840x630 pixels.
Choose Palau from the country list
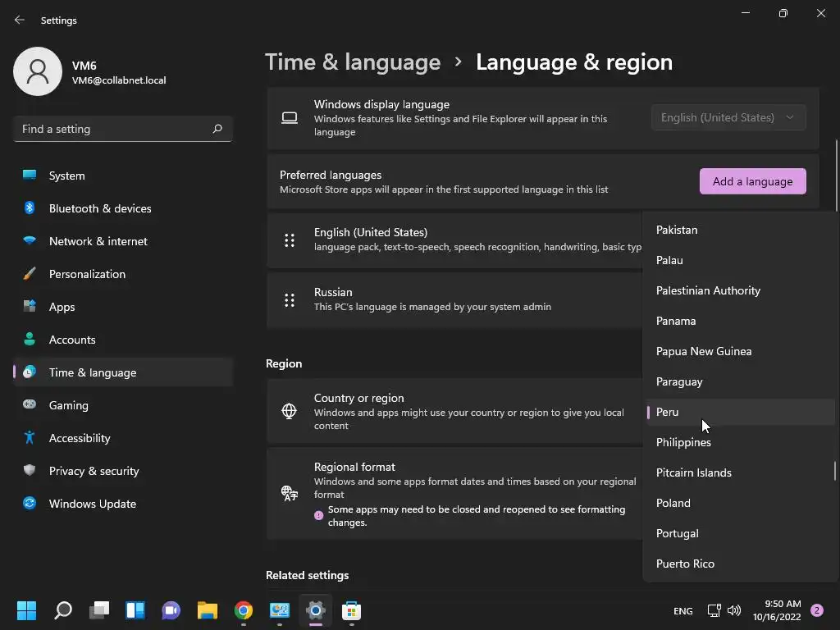click(x=741, y=260)
